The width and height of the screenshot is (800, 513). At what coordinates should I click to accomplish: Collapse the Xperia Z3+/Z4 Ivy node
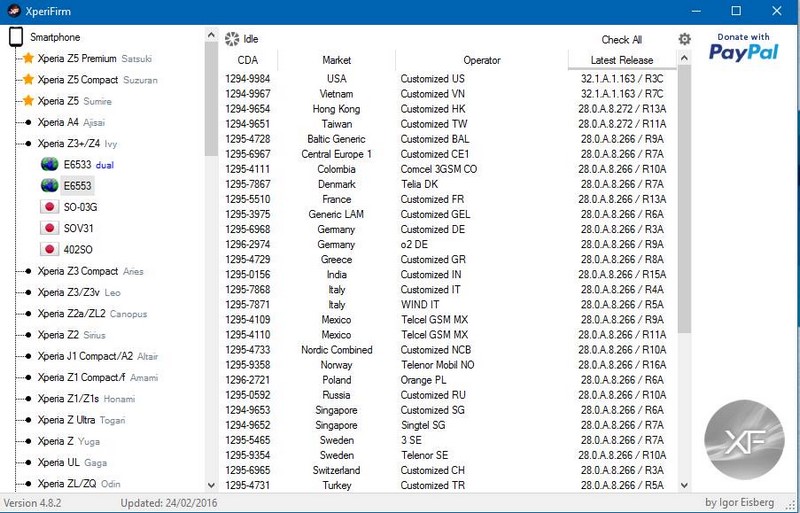coord(28,143)
